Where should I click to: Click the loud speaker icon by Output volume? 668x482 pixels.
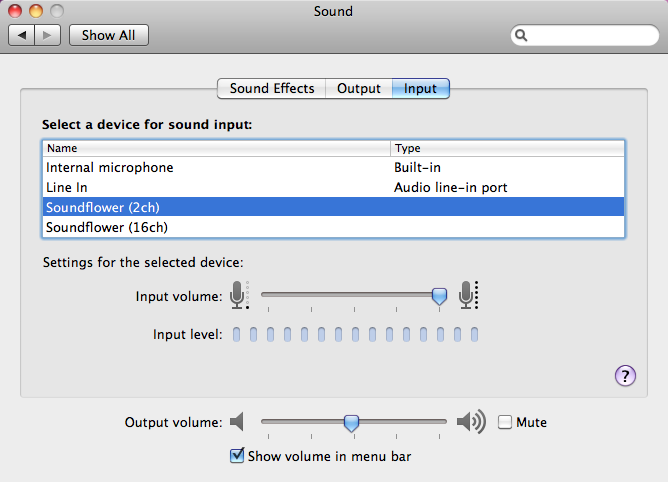tap(471, 422)
